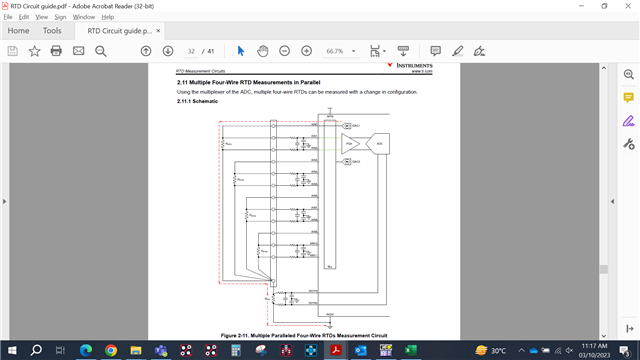Switch to the Selection arrow tool
Image resolution: width=640 pixels, height=360 pixels.
240,51
